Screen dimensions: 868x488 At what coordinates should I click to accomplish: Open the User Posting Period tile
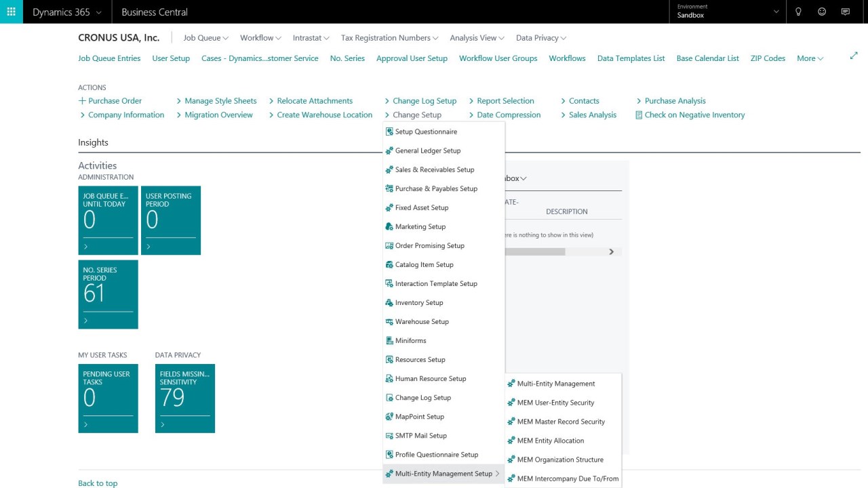click(x=171, y=220)
